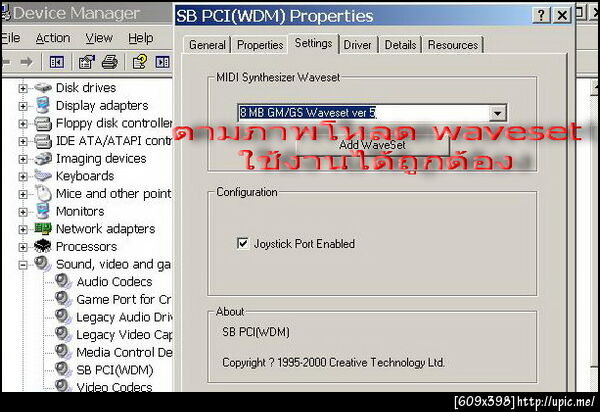Click the speaker icon beside Legacy Video Capture
The image size is (600, 412).
pos(63,334)
